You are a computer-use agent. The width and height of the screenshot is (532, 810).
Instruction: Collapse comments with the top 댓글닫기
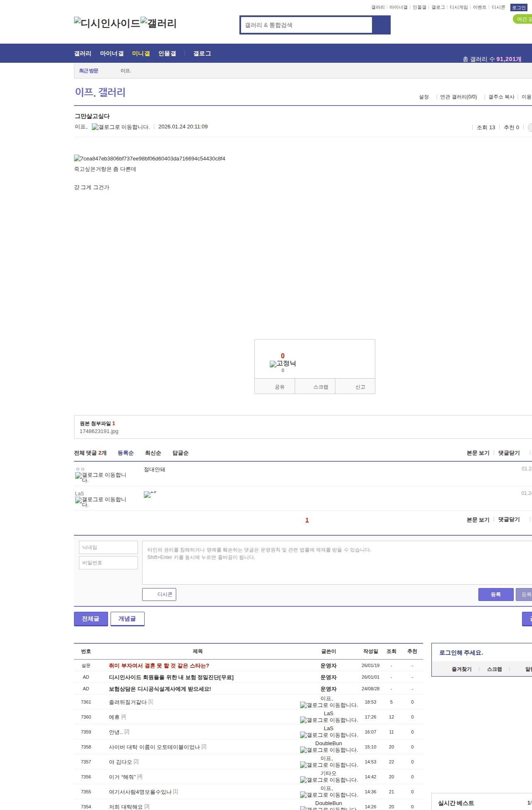pos(509,453)
